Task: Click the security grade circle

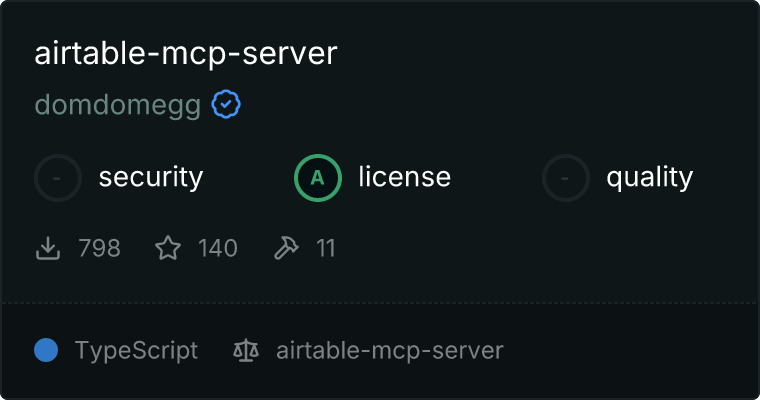Action: tap(58, 178)
